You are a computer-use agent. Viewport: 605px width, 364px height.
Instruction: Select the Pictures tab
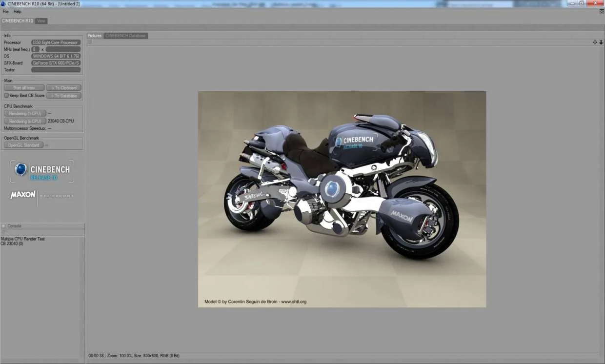[95, 36]
